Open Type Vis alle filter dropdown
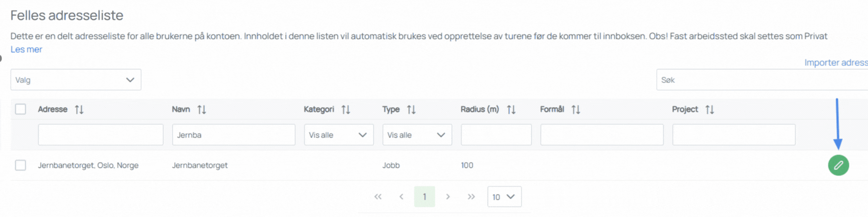Viewport: 868px width, 217px height. pyautogui.click(x=417, y=135)
